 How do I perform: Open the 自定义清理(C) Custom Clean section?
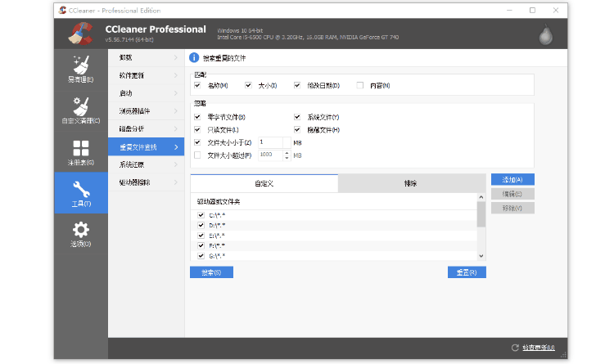pyautogui.click(x=81, y=110)
